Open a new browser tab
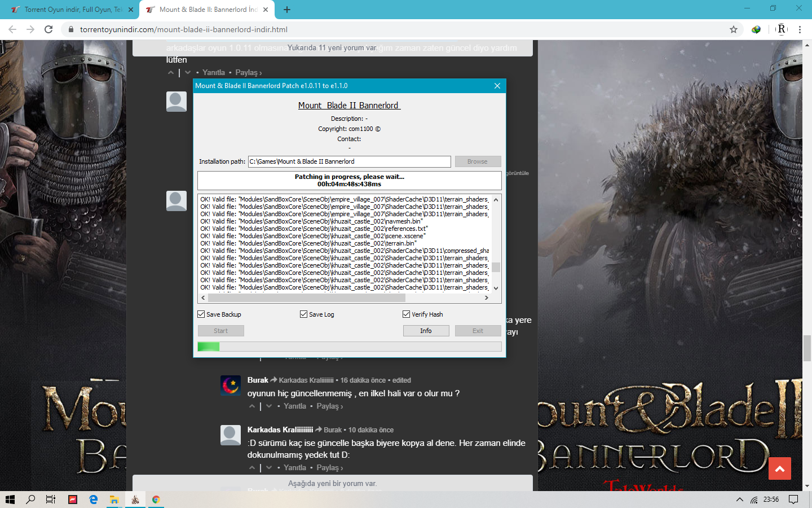Screen dimensions: 812x508 pos(287,10)
